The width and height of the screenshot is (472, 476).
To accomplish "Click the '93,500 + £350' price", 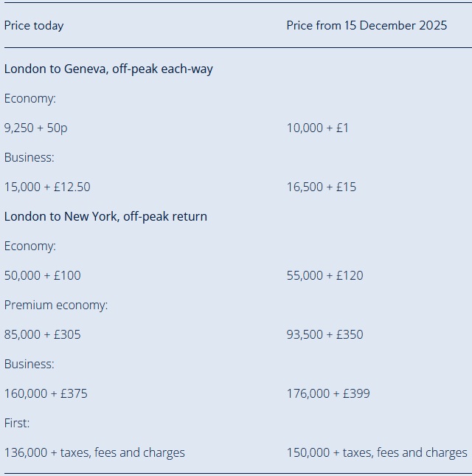I will tap(325, 334).
